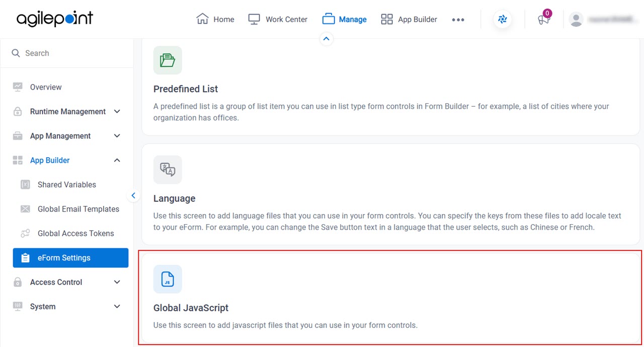Open App Builder top tab
This screenshot has height=347, width=644.
point(409,19)
